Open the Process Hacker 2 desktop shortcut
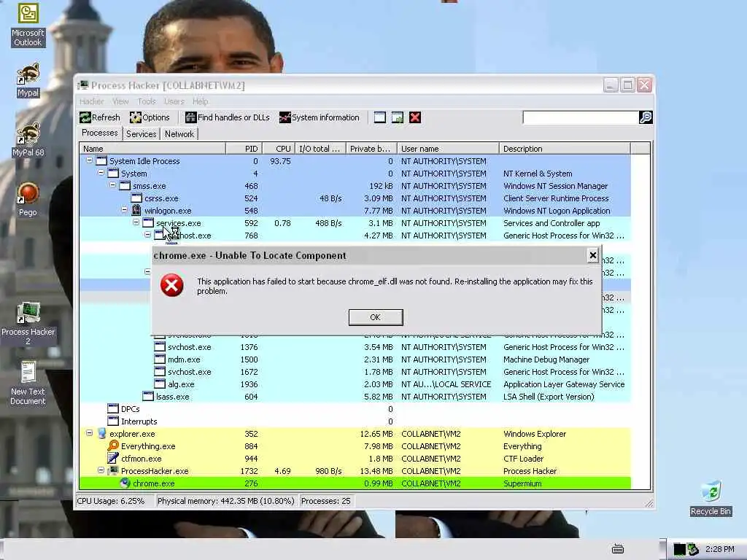Screen dimensions: 747x560 [x=28, y=324]
